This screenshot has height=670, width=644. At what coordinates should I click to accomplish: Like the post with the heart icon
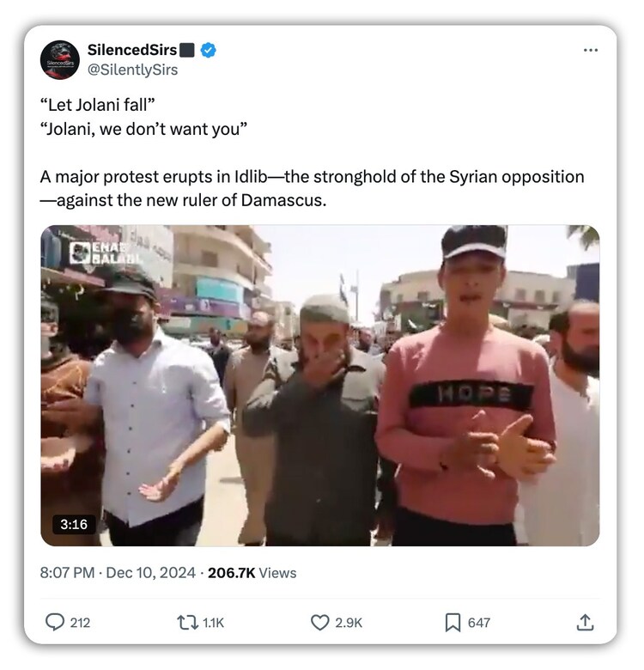320,623
